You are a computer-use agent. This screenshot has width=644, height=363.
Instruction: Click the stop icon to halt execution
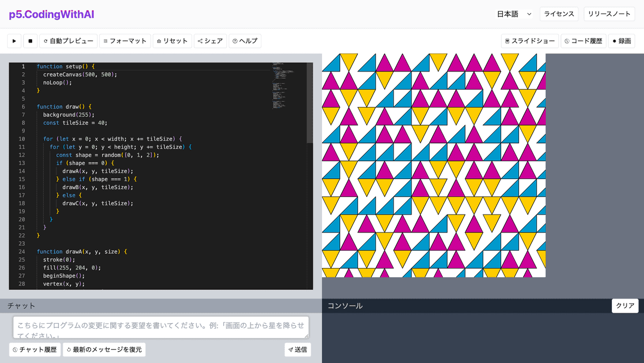(30, 40)
